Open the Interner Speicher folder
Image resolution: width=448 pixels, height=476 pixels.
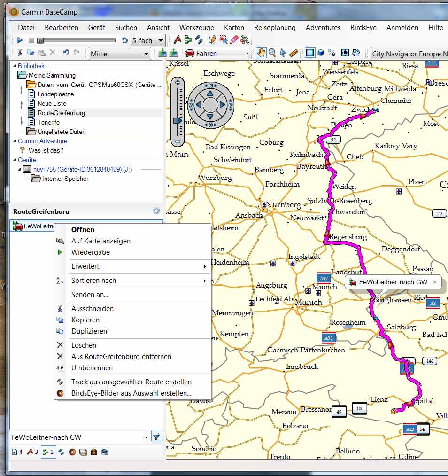coord(65,179)
